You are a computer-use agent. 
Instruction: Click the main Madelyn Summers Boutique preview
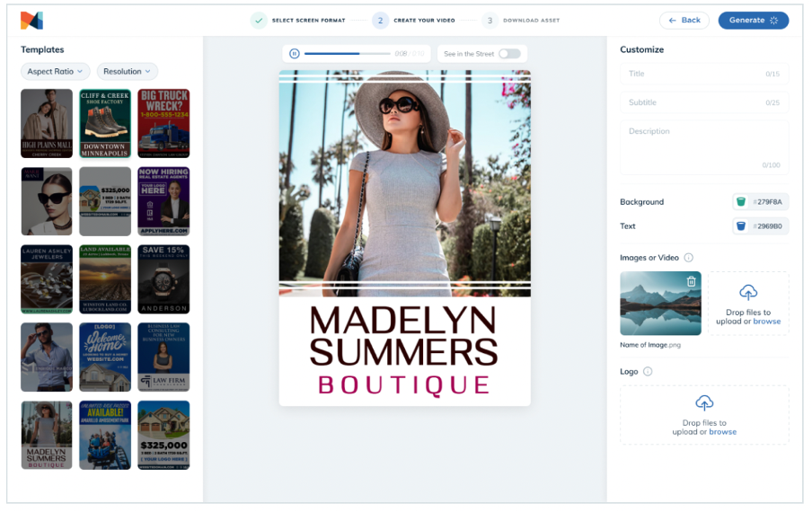(404, 238)
